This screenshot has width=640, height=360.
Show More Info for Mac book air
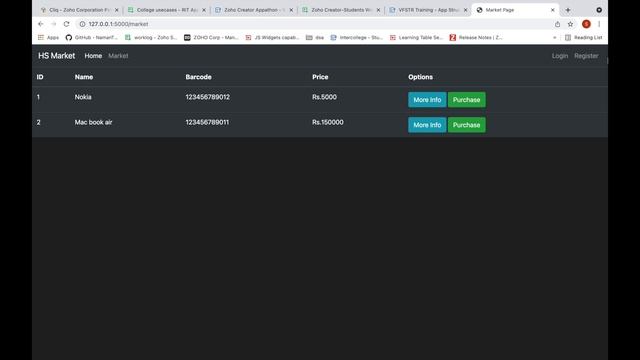pos(427,125)
